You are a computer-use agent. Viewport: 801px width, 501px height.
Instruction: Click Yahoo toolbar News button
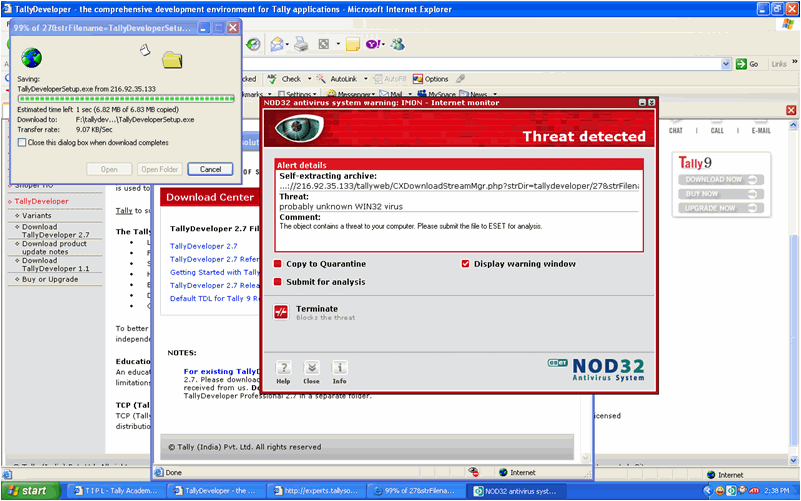click(473, 94)
